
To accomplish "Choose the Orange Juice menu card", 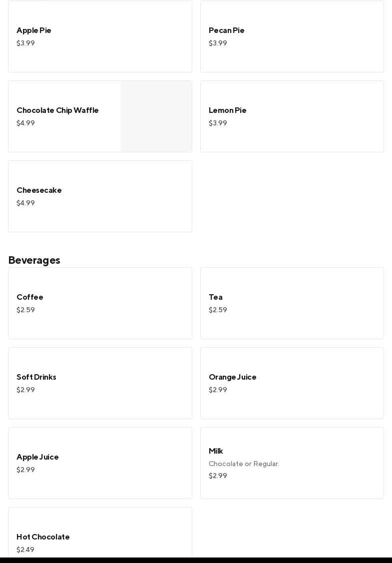I will 292,383.
